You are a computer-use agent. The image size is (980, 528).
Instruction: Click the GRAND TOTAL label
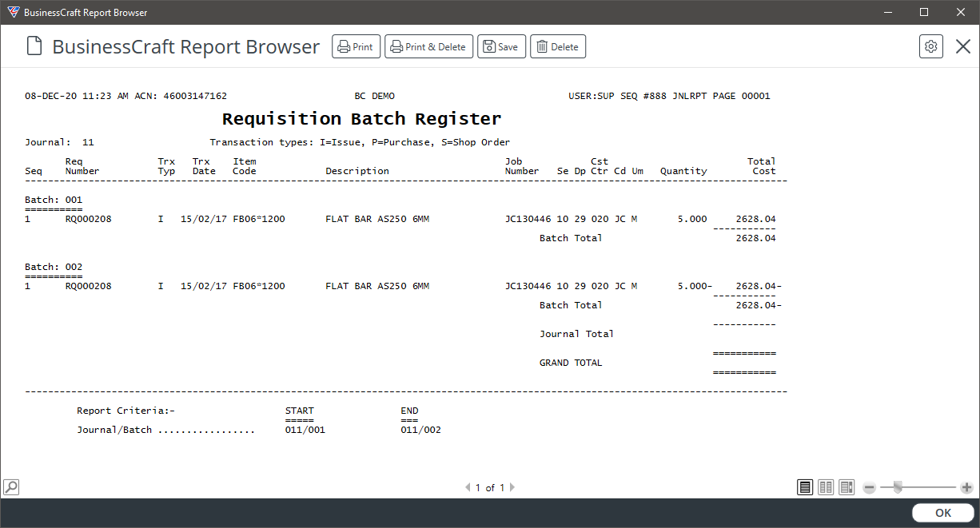point(571,363)
